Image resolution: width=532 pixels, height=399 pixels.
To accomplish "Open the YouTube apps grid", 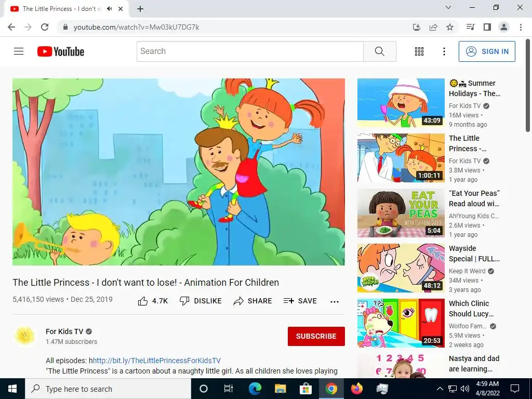I will click(x=419, y=51).
